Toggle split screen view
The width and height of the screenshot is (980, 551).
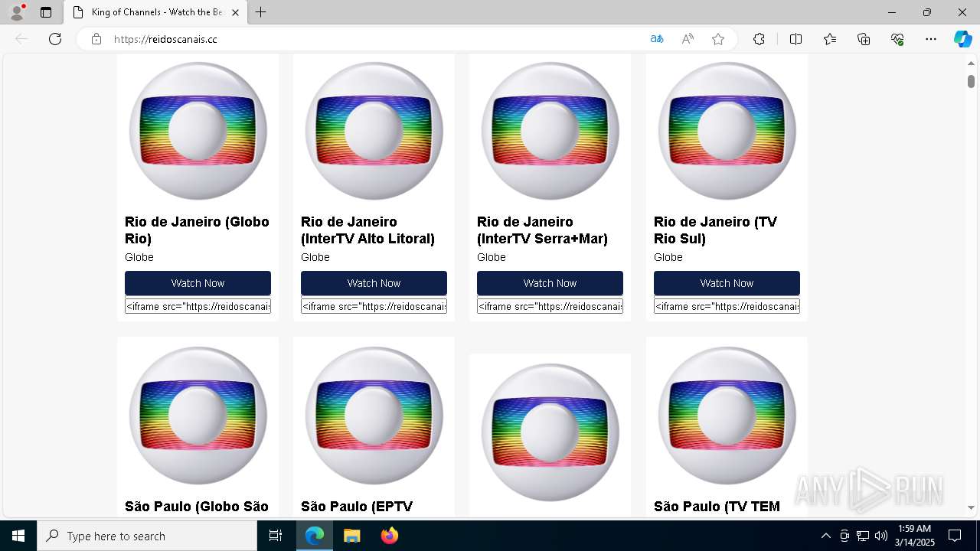[x=795, y=39]
